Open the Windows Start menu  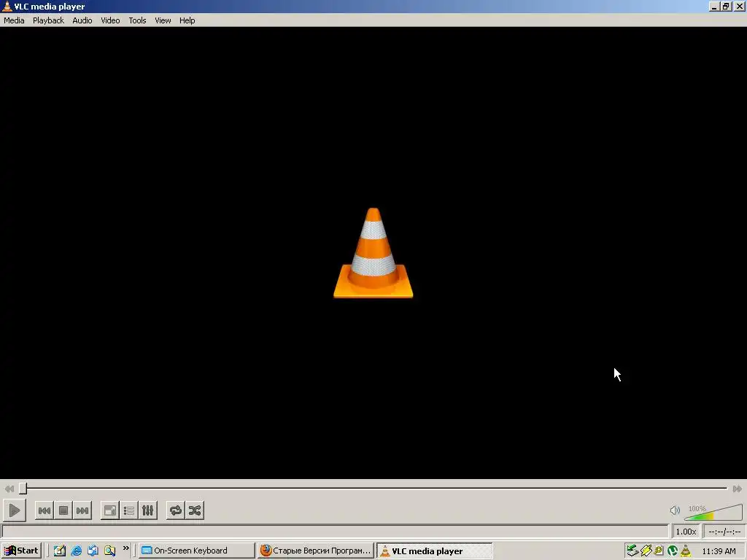[x=21, y=551]
